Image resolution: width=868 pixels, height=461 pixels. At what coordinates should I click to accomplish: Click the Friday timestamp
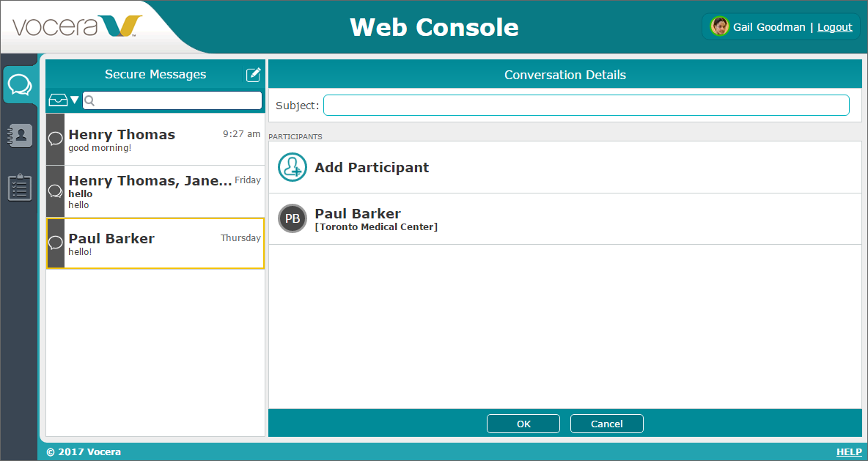pyautogui.click(x=248, y=180)
